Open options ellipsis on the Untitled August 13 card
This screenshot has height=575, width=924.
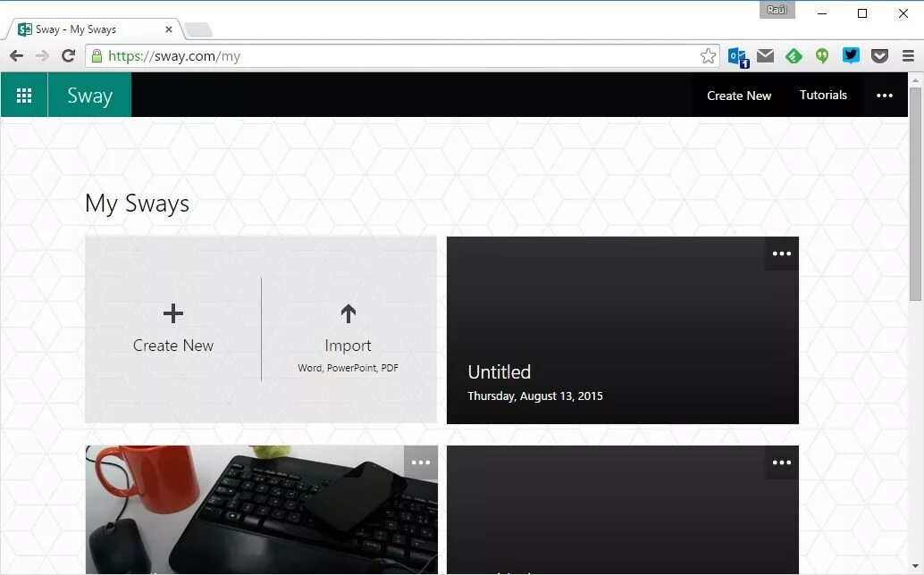tap(782, 254)
